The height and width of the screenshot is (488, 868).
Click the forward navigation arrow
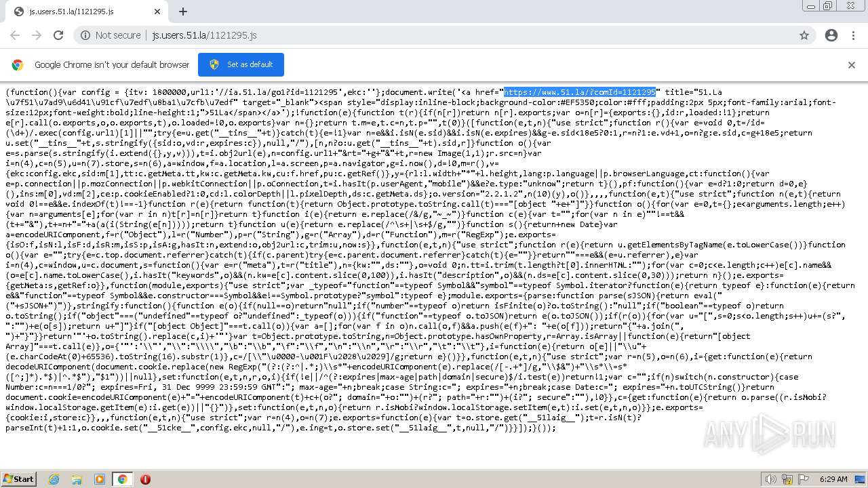pyautogui.click(x=37, y=35)
